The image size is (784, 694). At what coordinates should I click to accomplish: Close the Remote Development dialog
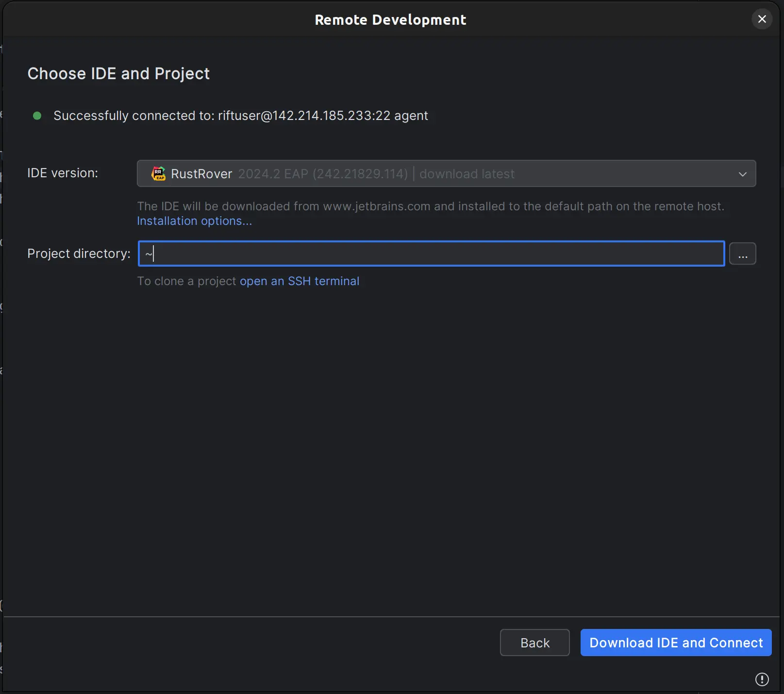click(x=762, y=19)
